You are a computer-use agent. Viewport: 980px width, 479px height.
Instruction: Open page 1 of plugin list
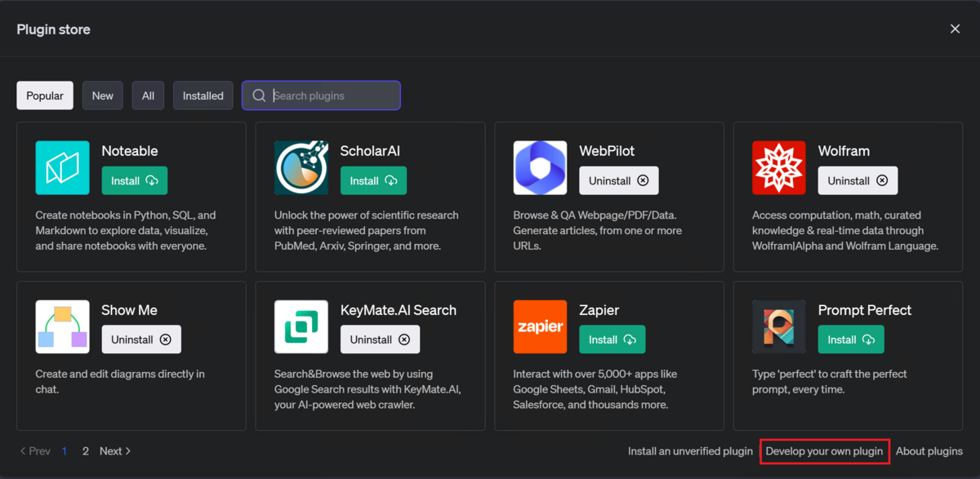(x=65, y=450)
